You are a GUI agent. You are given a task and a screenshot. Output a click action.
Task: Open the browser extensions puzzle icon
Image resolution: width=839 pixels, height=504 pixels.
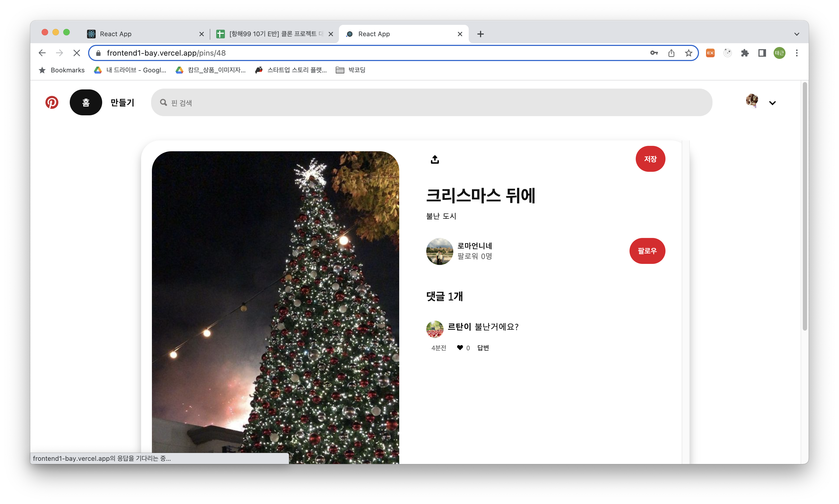click(x=745, y=53)
